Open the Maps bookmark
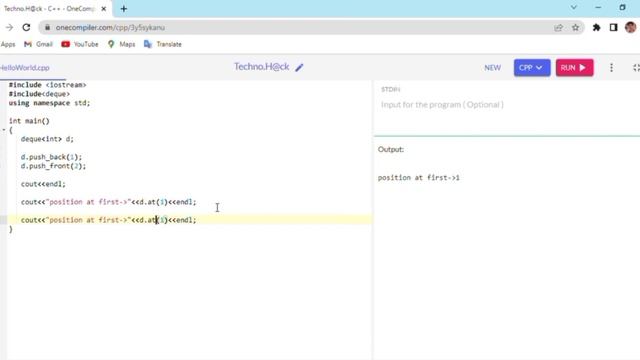Image resolution: width=640 pixels, height=360 pixels. (121, 44)
